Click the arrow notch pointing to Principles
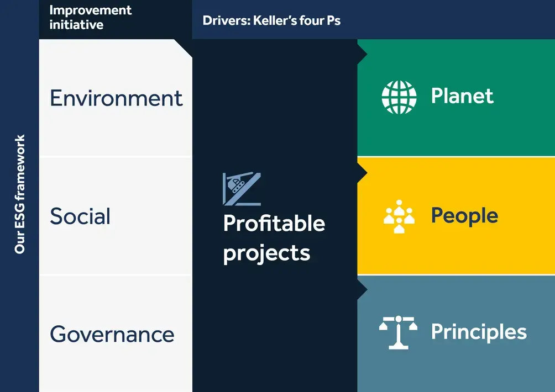The width and height of the screenshot is (555, 392). [363, 290]
